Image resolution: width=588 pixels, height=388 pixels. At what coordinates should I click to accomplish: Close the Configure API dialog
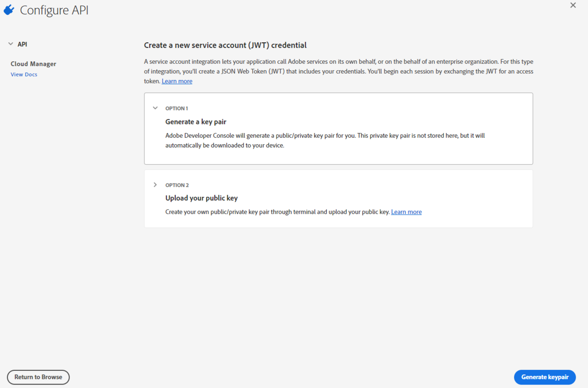(573, 5)
